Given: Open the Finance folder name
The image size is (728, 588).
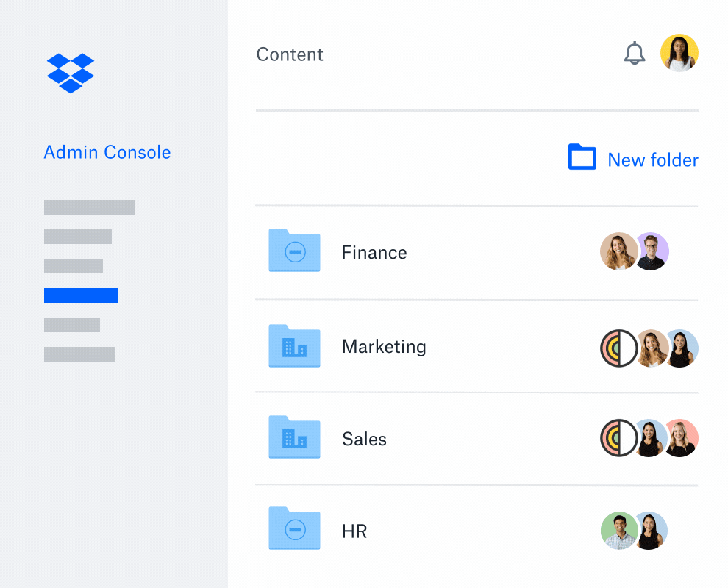Looking at the screenshot, I should [x=374, y=253].
